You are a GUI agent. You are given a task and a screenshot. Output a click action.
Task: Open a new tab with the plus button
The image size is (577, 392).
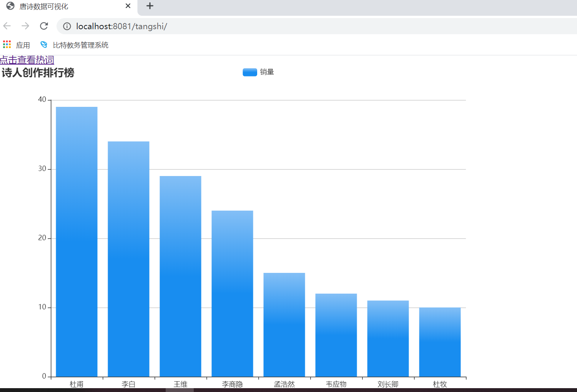(150, 6)
